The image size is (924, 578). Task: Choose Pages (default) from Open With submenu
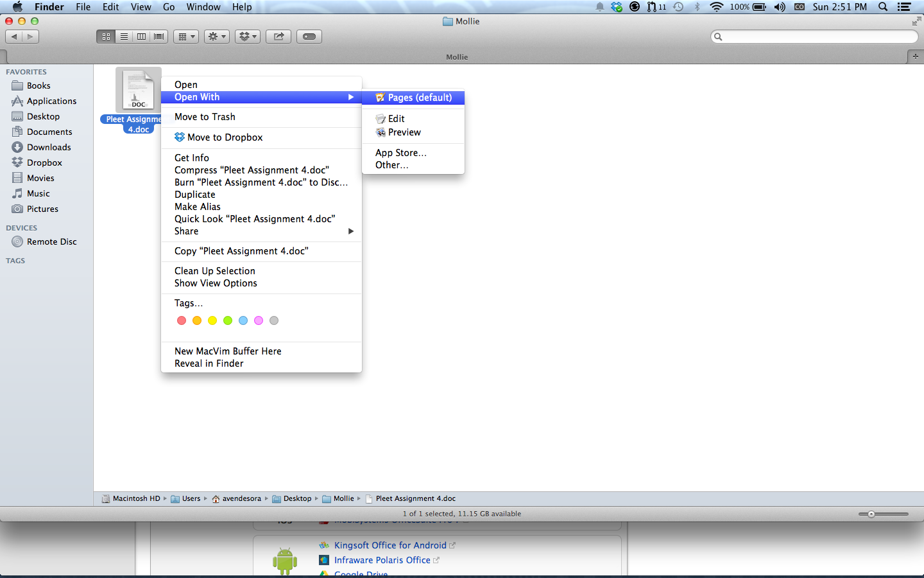[419, 98]
